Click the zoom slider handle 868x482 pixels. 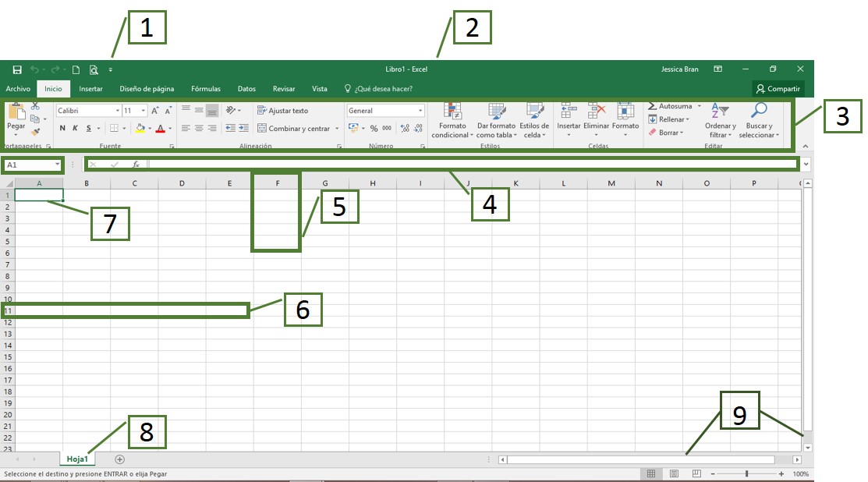coord(747,473)
